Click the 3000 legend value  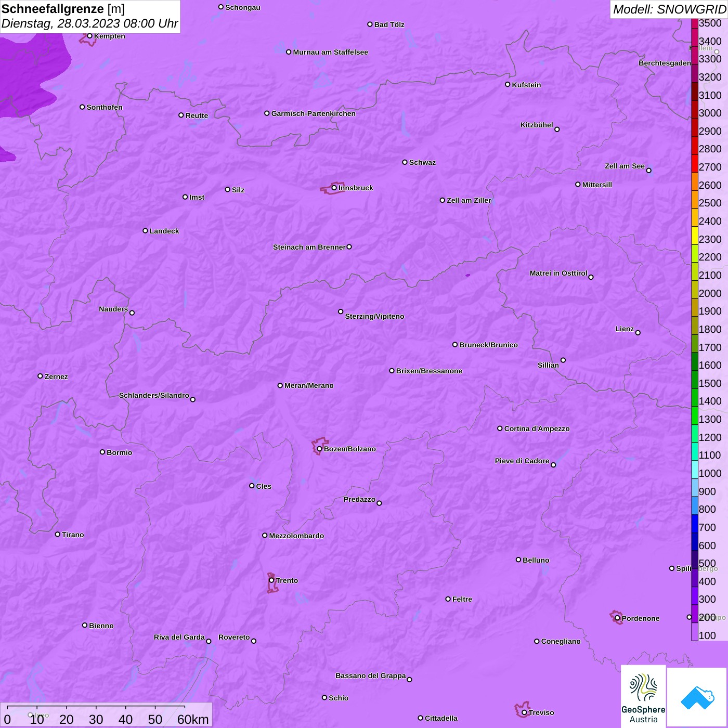pos(710,113)
